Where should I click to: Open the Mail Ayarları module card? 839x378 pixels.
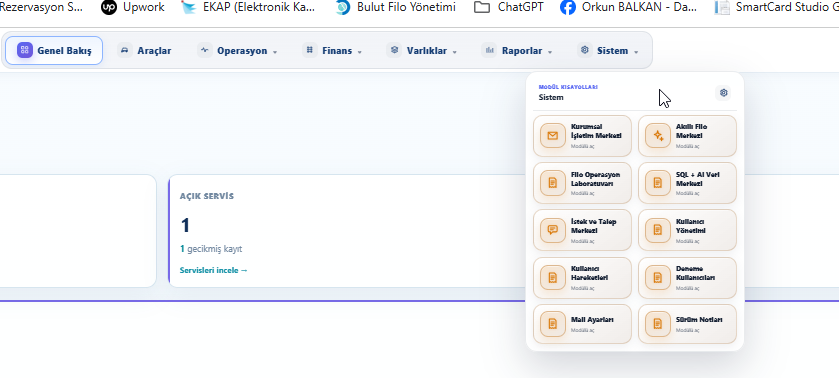click(582, 324)
